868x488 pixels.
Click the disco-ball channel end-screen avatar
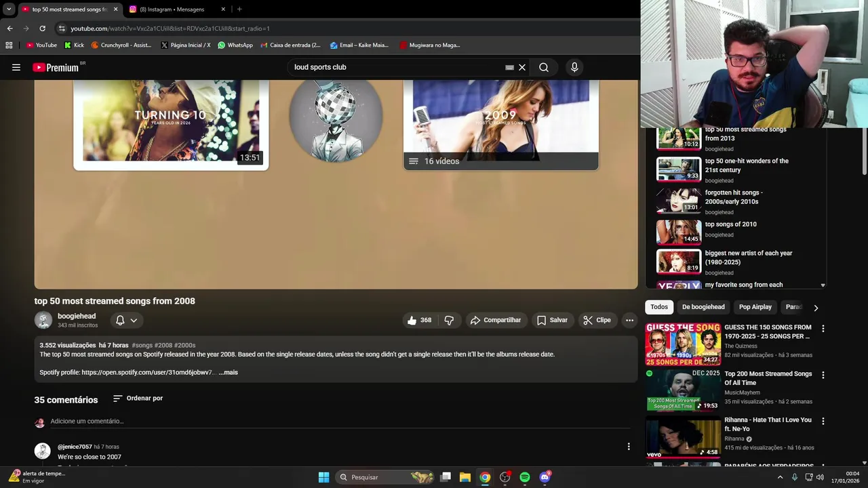point(336,120)
